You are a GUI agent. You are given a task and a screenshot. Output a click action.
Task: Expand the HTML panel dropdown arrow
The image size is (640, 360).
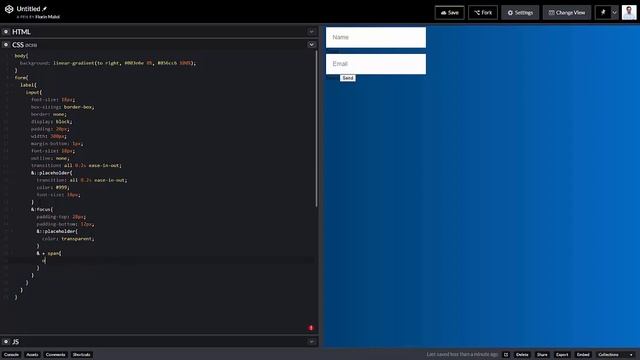(311, 31)
